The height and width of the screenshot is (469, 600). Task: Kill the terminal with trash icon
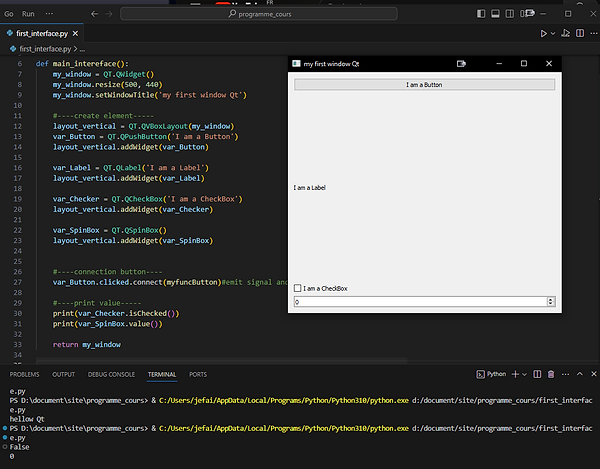pyautogui.click(x=551, y=374)
